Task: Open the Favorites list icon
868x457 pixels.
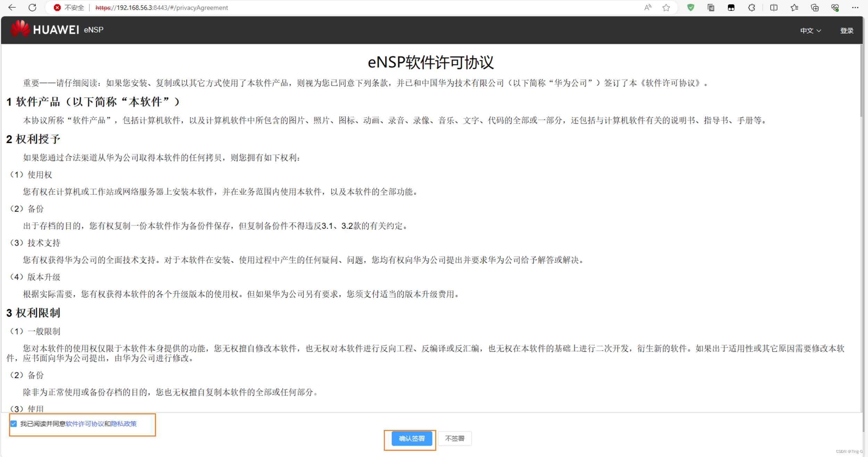Action: [794, 8]
